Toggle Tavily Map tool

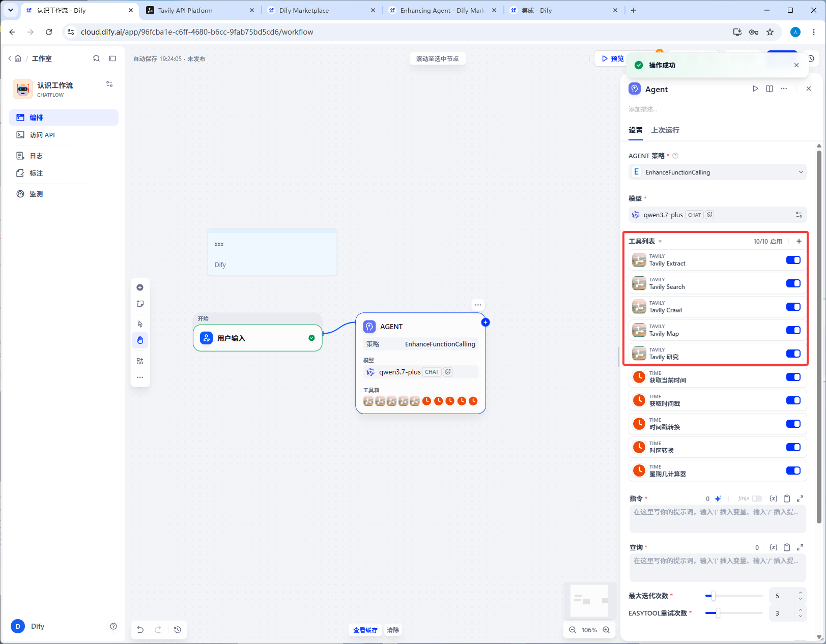tap(793, 330)
